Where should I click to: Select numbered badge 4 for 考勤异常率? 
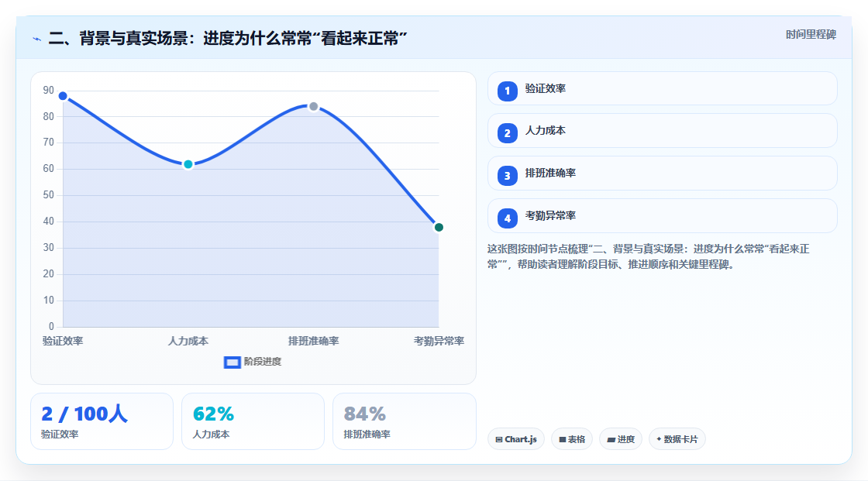507,218
